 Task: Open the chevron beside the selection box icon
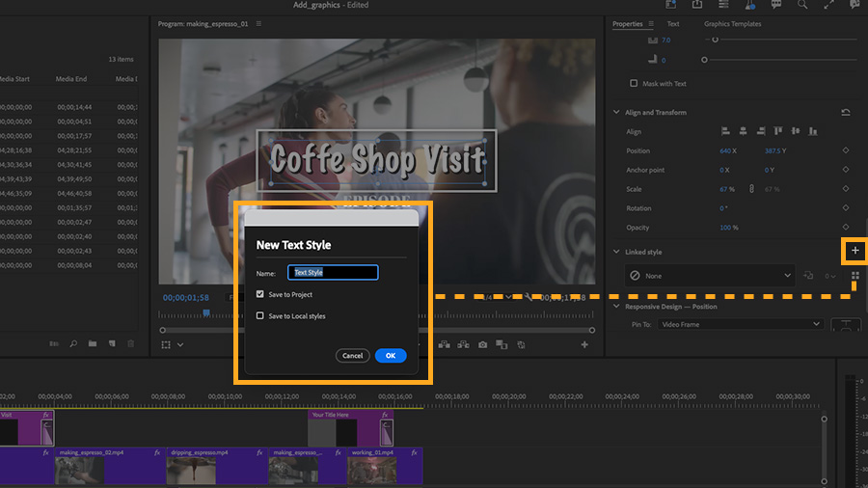tap(180, 344)
